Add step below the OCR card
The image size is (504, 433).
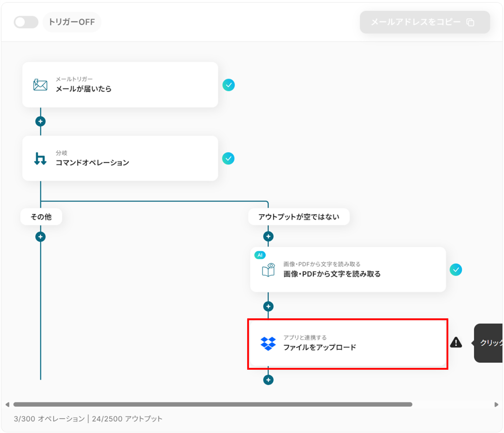point(268,306)
